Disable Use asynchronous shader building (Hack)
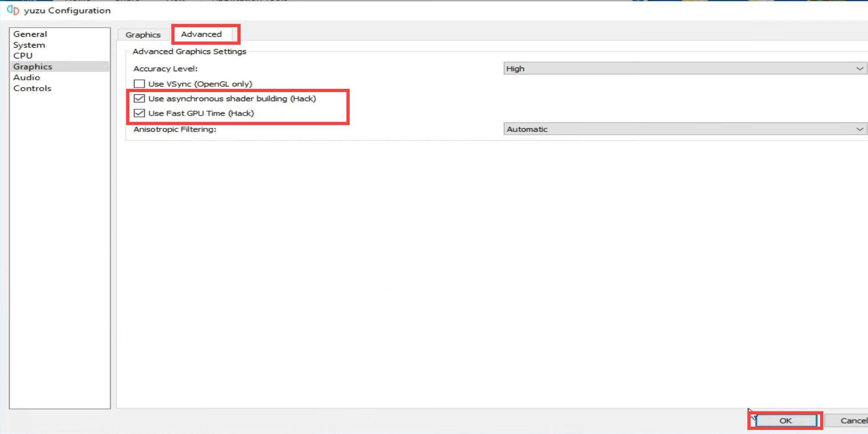Image resolution: width=868 pixels, height=434 pixels. click(140, 98)
